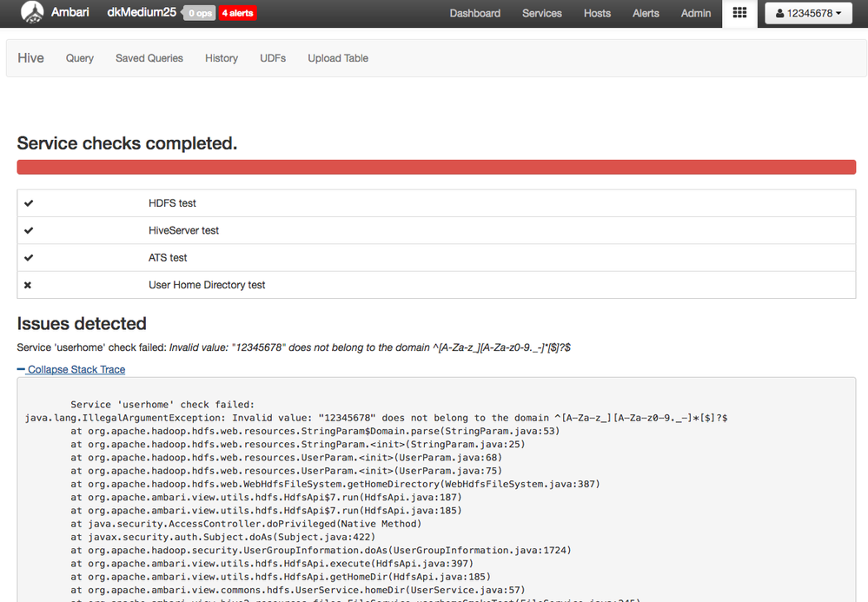868x602 pixels.
Task: Click the StringParam$Domain.parse stack trace line
Action: point(315,431)
